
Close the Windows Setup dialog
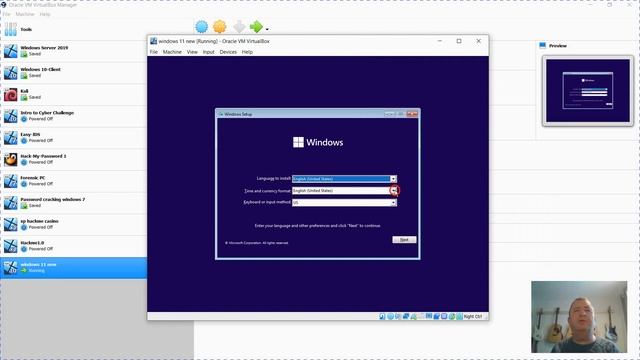pyautogui.click(x=412, y=114)
